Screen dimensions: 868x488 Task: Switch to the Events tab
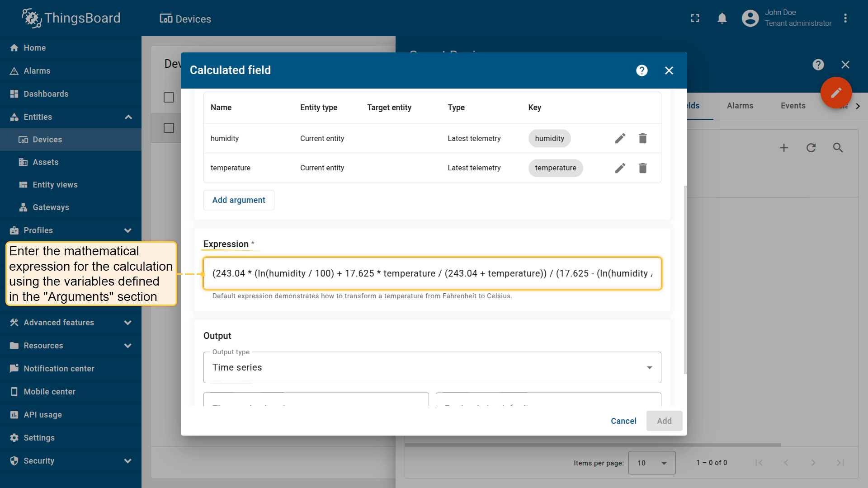tap(793, 106)
